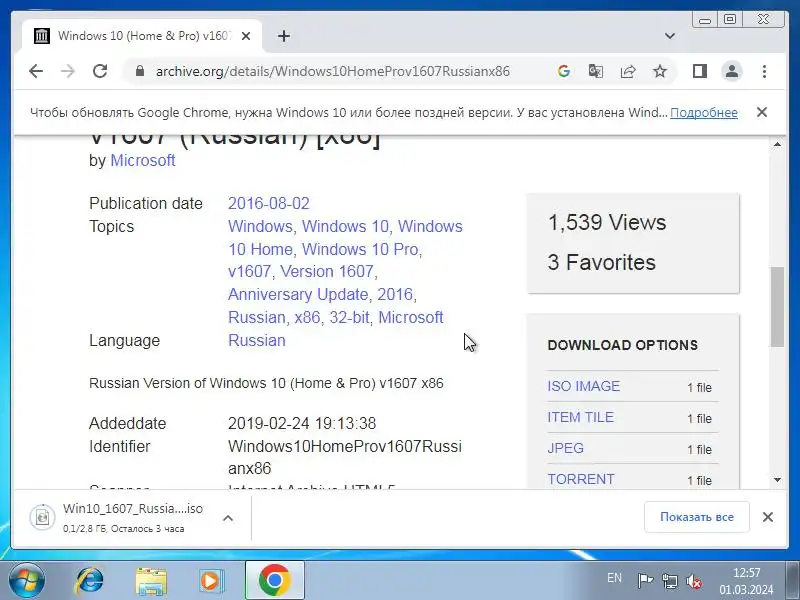The width and height of the screenshot is (800, 600).
Task: Open the 32-bit topic link
Action: click(x=349, y=317)
